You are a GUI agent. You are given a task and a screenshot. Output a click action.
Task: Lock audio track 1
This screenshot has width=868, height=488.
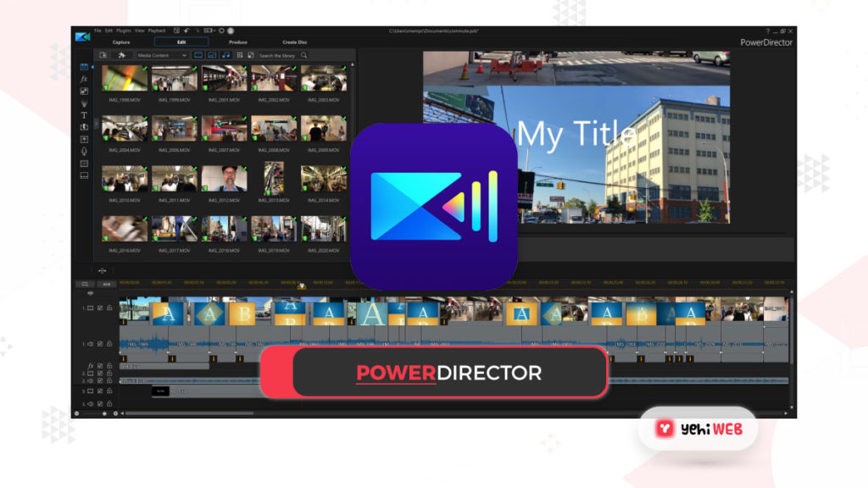click(108, 344)
